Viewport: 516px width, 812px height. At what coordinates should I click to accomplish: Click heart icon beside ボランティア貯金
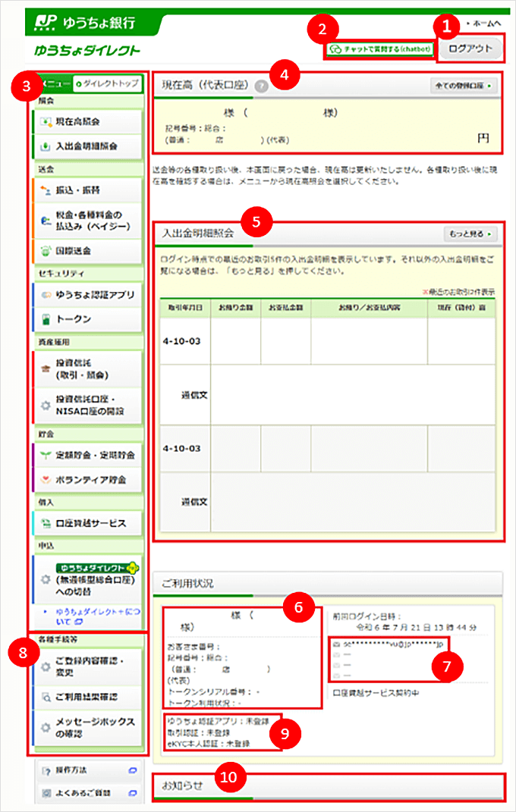click(x=46, y=479)
